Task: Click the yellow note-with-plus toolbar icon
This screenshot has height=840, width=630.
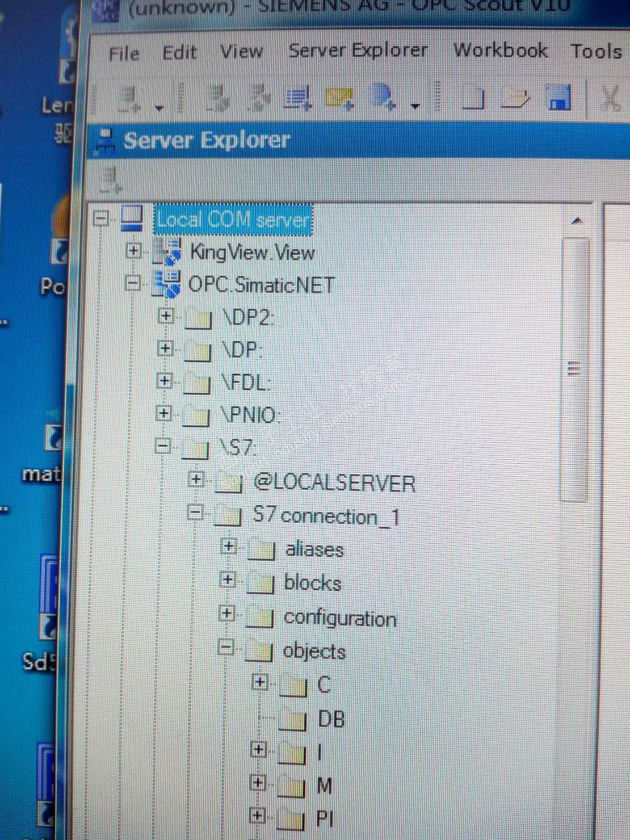Action: pyautogui.click(x=339, y=97)
